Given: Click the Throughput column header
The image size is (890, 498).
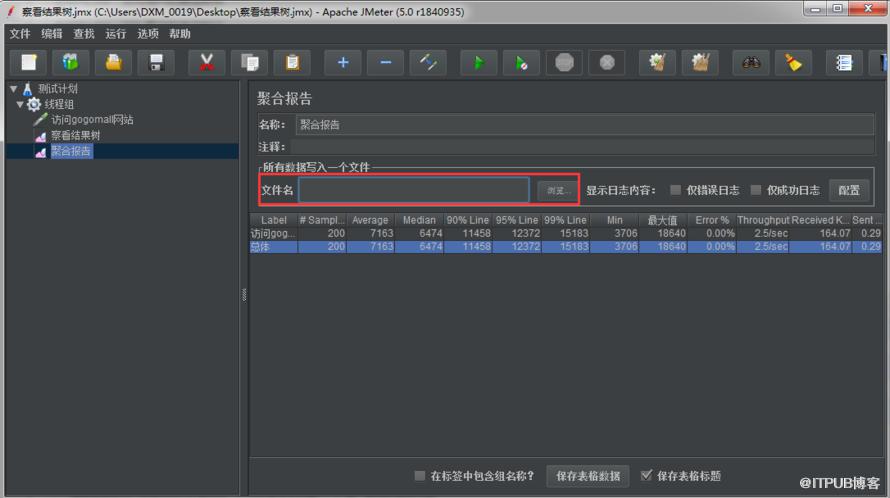Looking at the screenshot, I should [x=763, y=220].
